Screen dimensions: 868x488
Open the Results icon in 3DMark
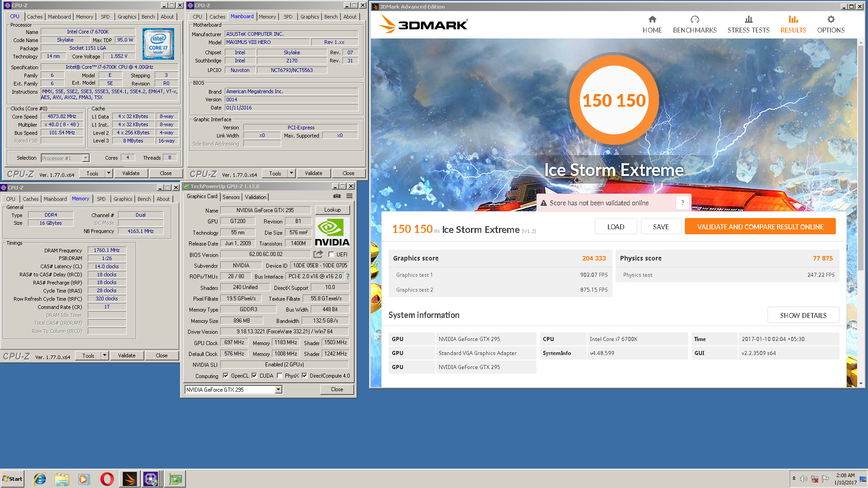793,19
